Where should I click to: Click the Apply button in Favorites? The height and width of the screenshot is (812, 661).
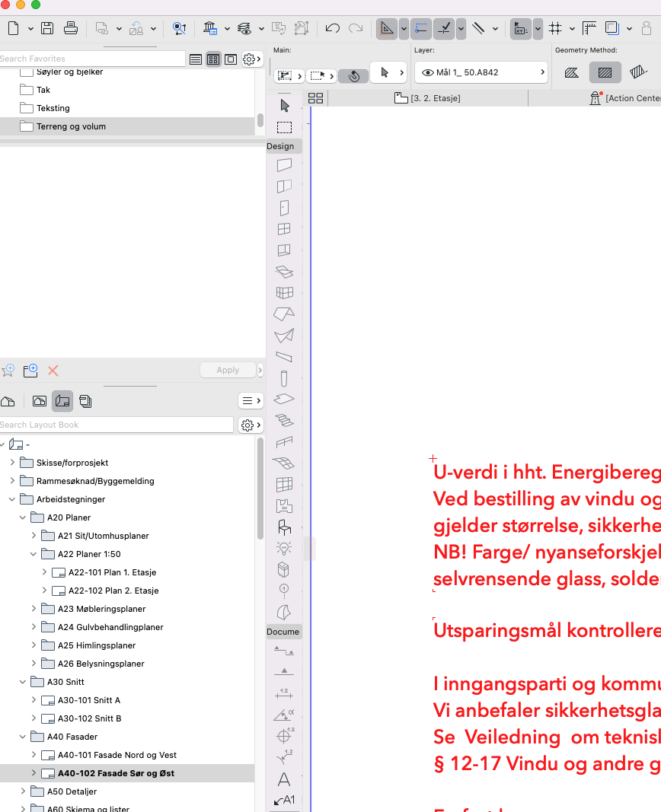click(228, 370)
